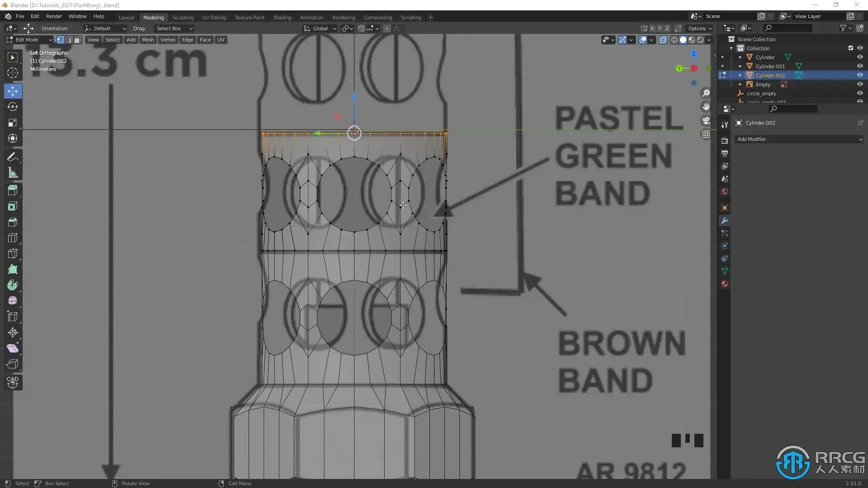The width and height of the screenshot is (868, 488).
Task: Select the Extrude Region tool
Action: [x=13, y=190]
